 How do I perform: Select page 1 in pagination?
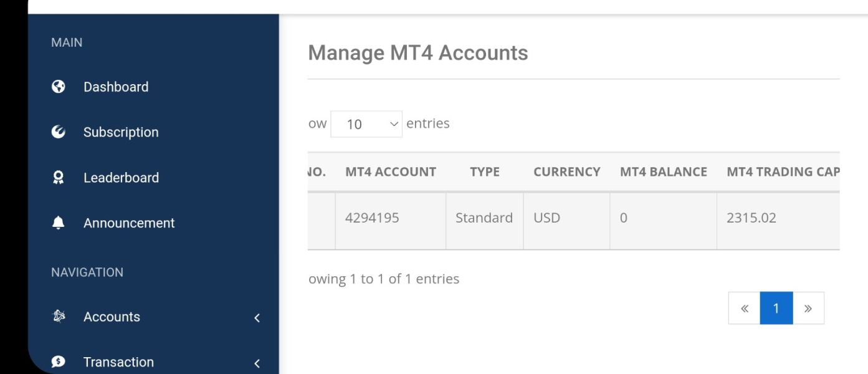tap(776, 308)
